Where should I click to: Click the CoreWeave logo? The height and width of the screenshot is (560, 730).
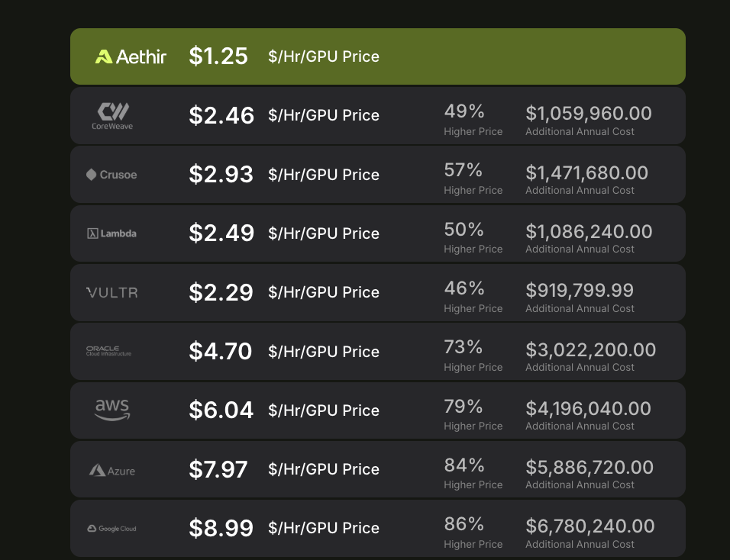click(112, 116)
